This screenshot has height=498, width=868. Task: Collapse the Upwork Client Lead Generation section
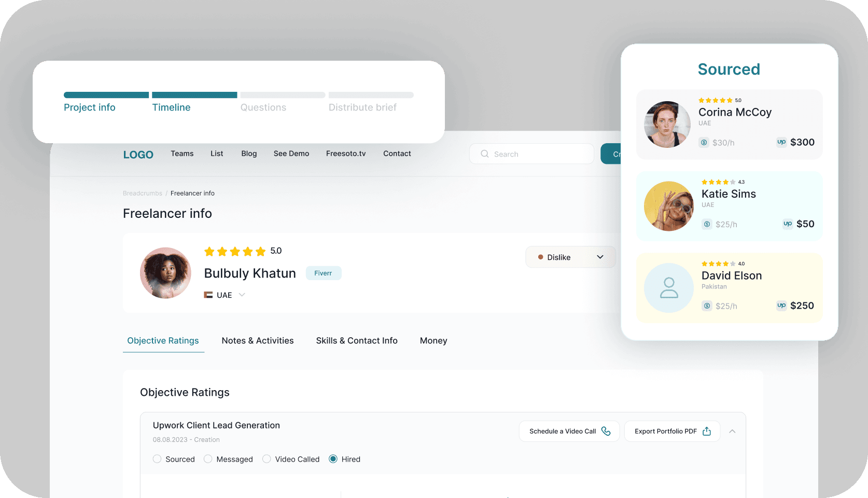(x=732, y=431)
